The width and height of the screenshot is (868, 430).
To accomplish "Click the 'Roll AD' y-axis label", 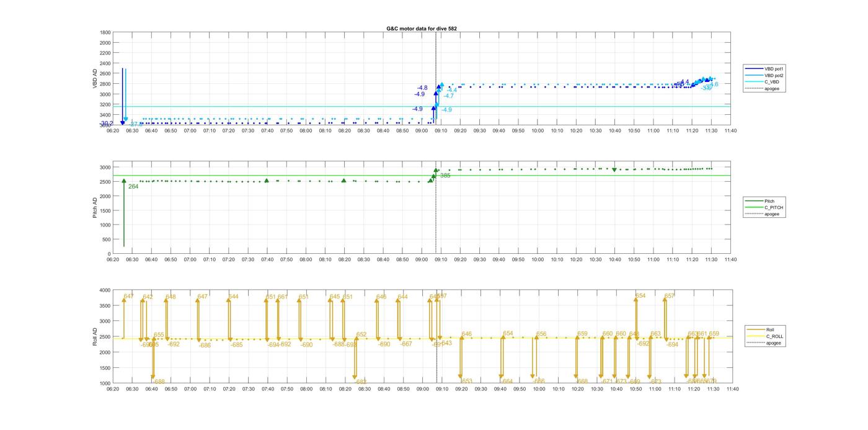I will [x=95, y=336].
